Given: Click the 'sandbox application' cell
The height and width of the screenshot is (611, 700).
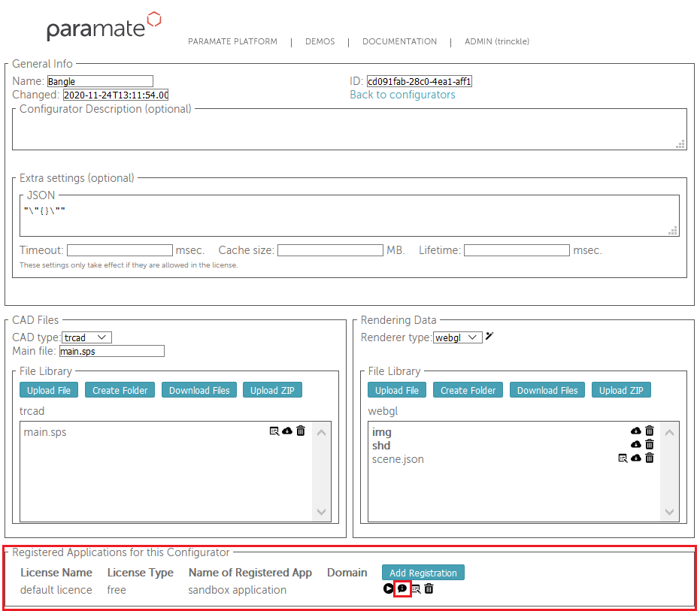Looking at the screenshot, I should pyautogui.click(x=237, y=589).
